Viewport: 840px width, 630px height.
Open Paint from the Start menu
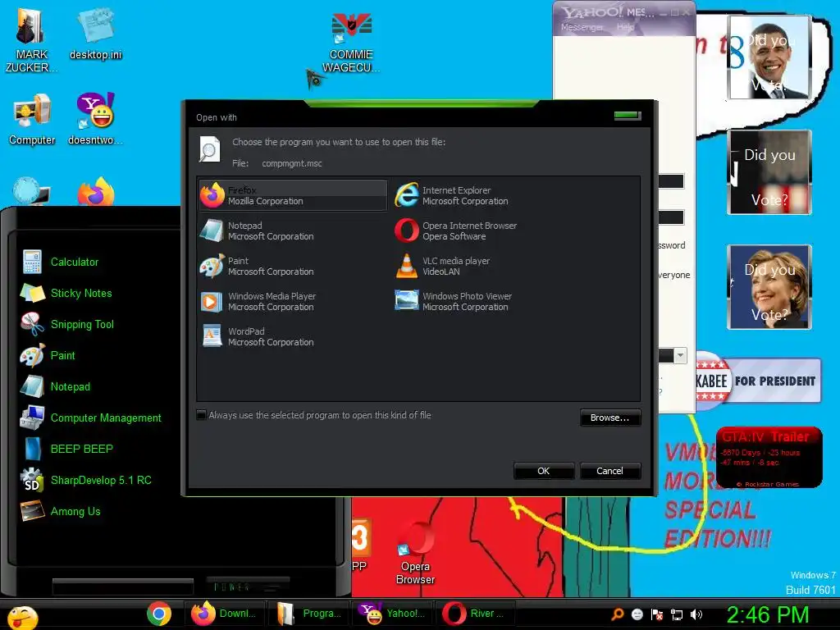[x=48, y=355]
